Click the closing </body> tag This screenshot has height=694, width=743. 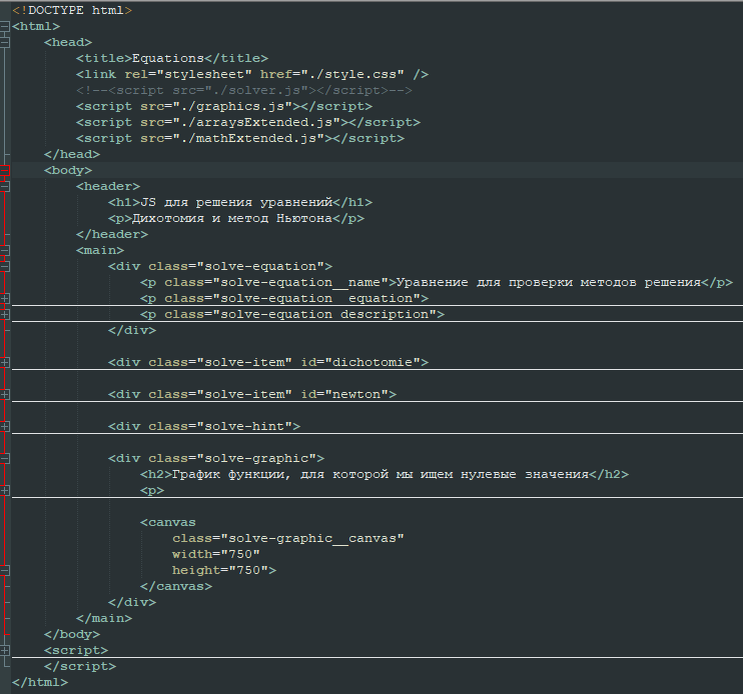[72, 634]
